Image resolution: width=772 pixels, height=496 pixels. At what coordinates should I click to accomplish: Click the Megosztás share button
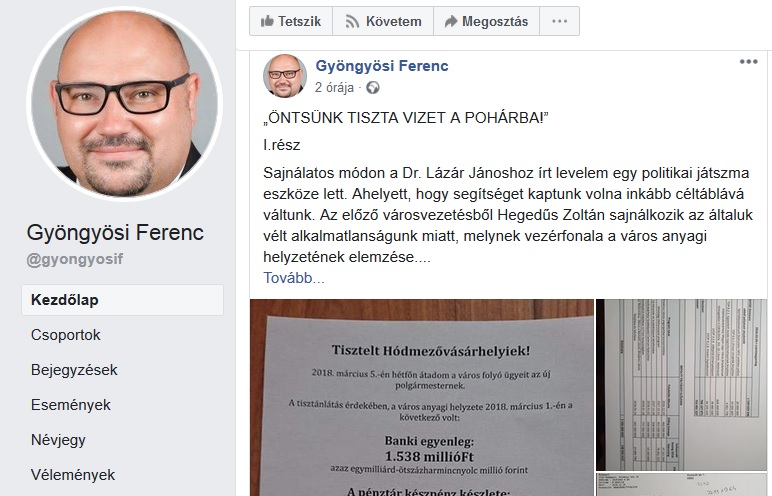(486, 21)
